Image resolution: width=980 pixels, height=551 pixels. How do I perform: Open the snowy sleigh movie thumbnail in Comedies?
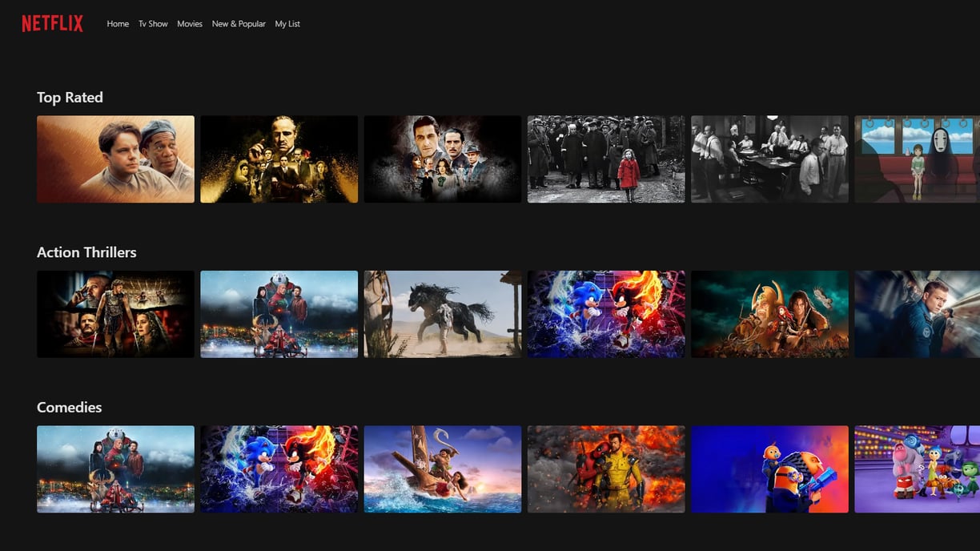pyautogui.click(x=115, y=469)
